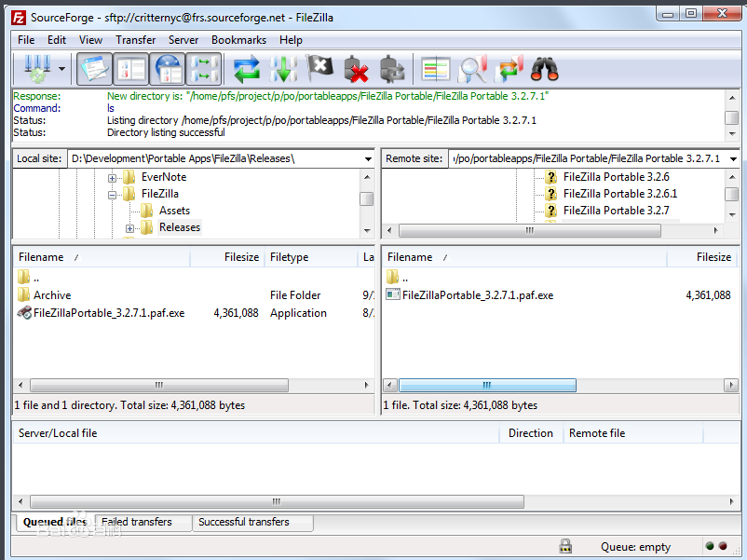Viewport: 747px width, 560px height.
Task: Select the FileZilla folder in local tree
Action: (x=160, y=194)
